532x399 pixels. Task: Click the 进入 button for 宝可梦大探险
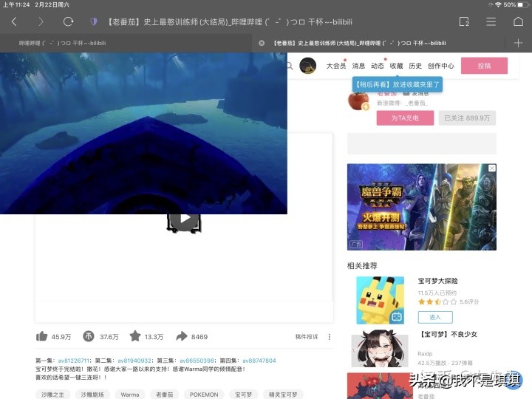click(x=435, y=317)
